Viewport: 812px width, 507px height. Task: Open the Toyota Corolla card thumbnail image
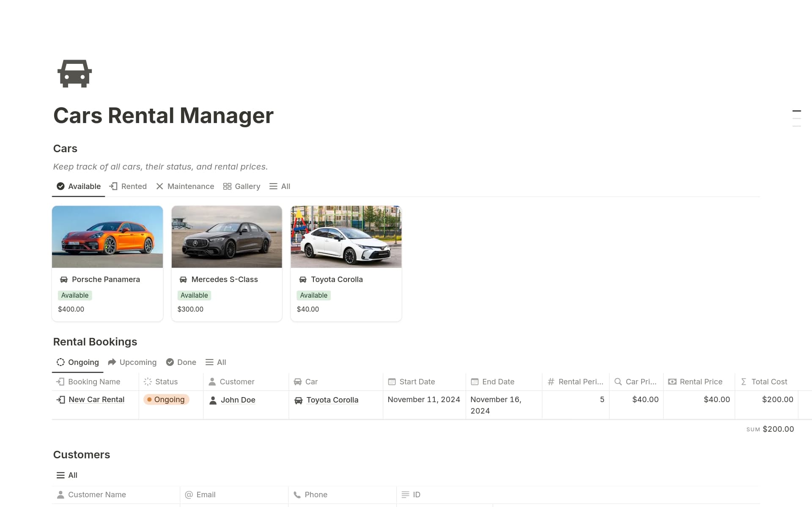(346, 236)
